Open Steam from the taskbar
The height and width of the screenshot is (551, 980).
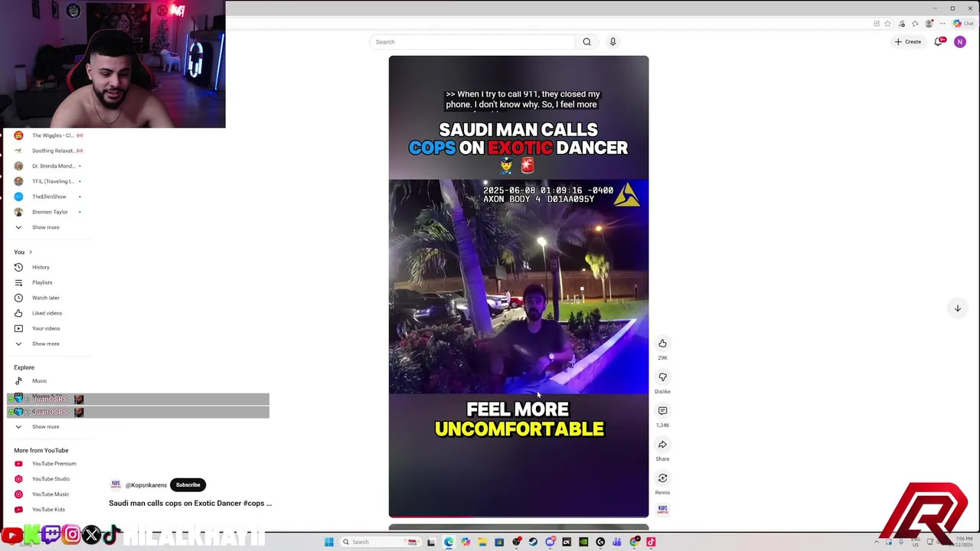(x=533, y=542)
